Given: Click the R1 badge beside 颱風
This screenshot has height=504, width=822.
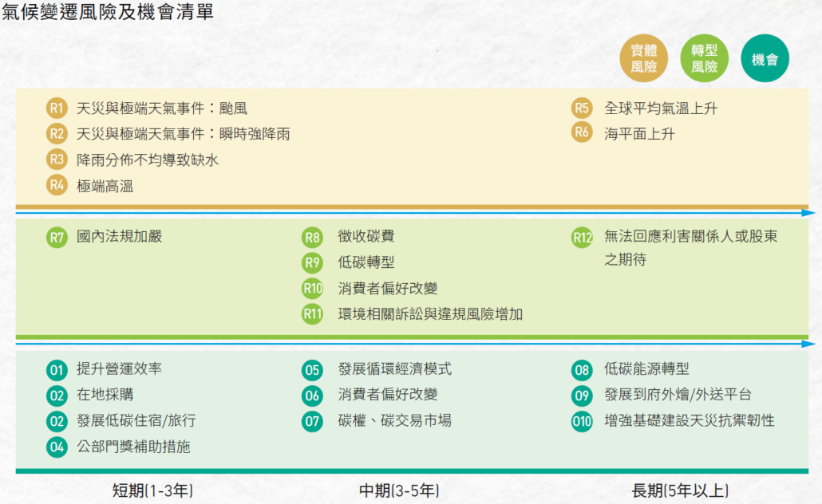Looking at the screenshot, I should [x=57, y=108].
